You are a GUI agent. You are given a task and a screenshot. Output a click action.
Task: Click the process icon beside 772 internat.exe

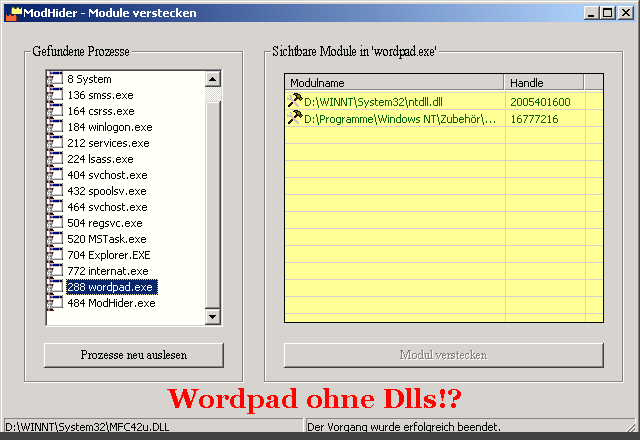click(55, 271)
